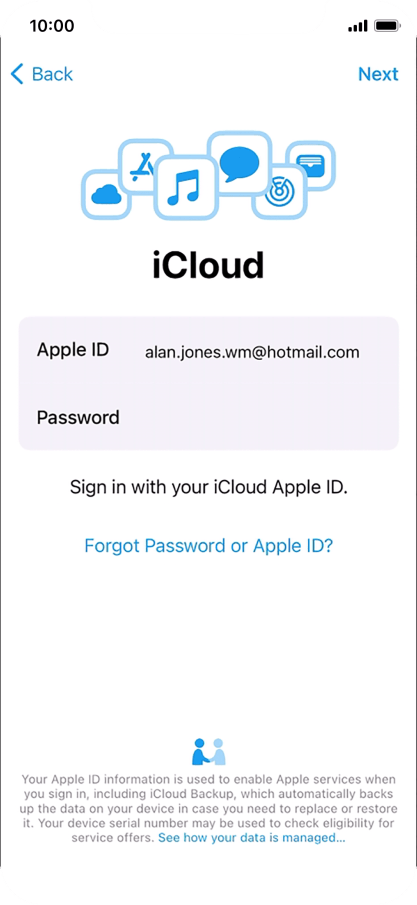Viewport: 417px width, 905px height.
Task: Tap the back chevron arrow
Action: [17, 74]
